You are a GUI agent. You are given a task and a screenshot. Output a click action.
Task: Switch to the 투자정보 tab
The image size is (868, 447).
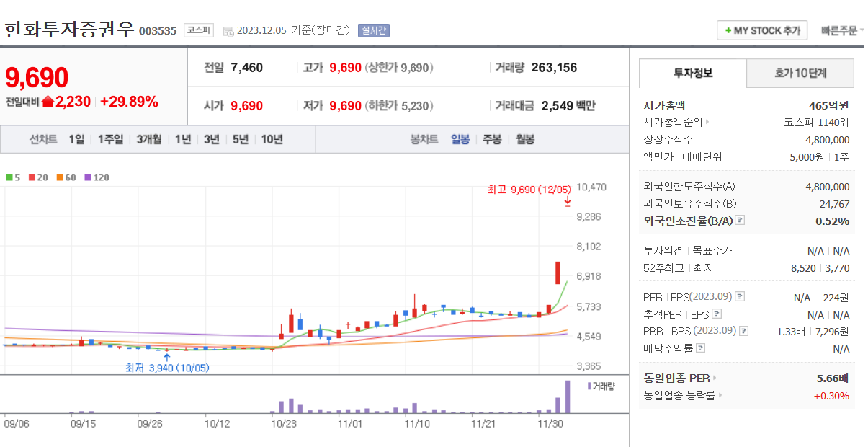tap(693, 73)
